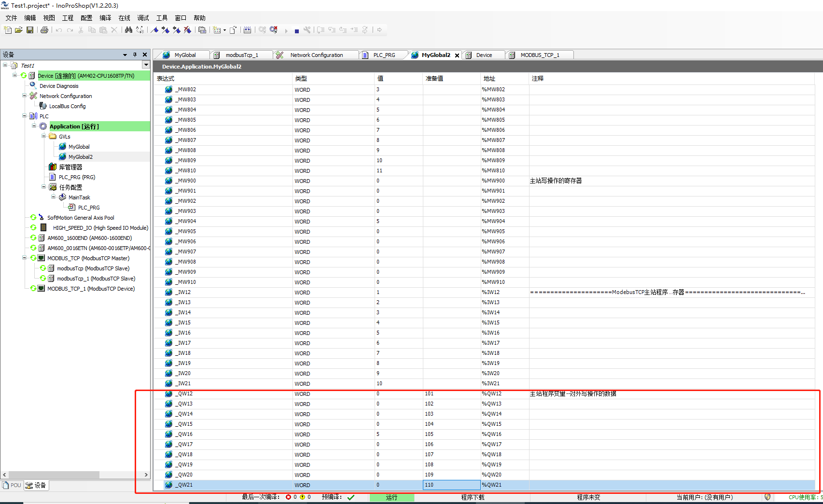Pin the 设备 panel with the pushpin icon

135,55
